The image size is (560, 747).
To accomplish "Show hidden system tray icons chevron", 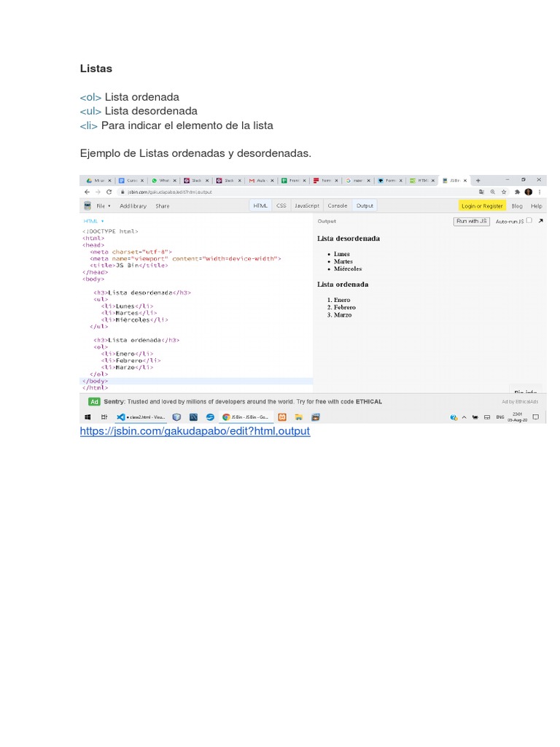I will (464, 417).
